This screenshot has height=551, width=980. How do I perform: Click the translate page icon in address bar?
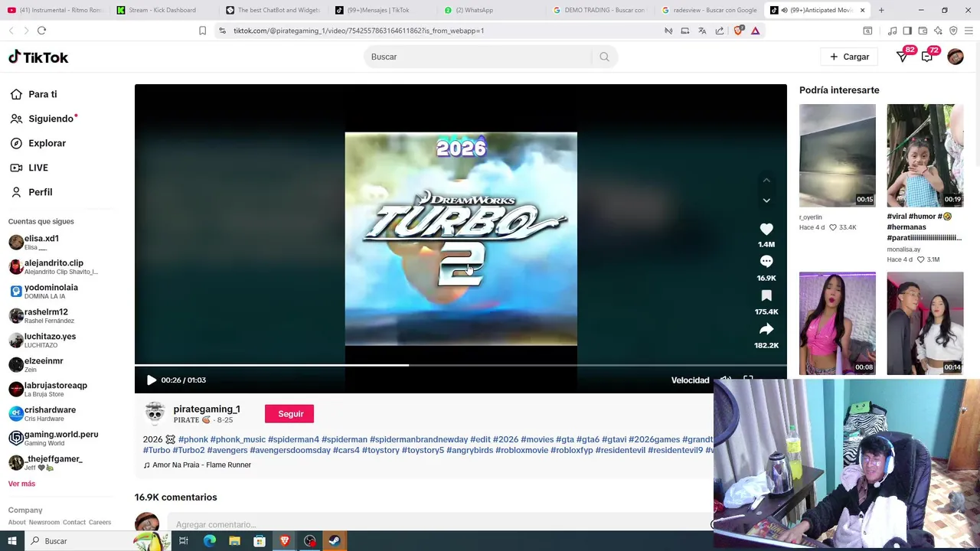pyautogui.click(x=702, y=31)
